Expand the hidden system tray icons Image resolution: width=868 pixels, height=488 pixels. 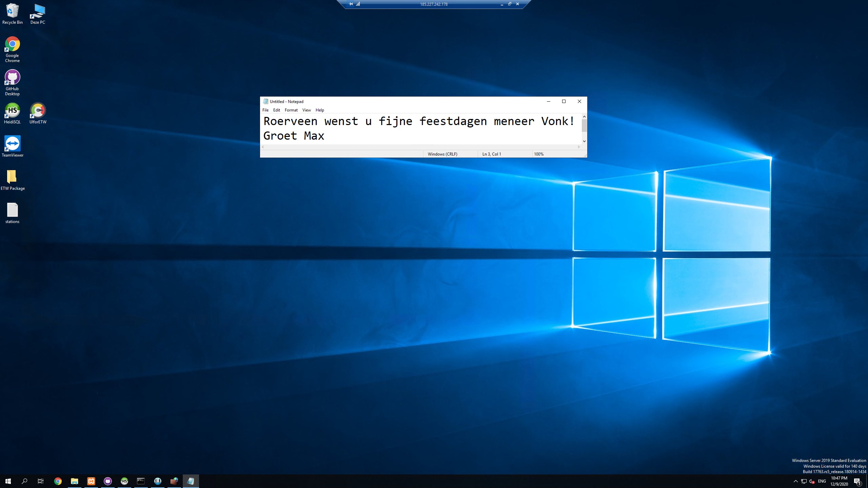[795, 481]
